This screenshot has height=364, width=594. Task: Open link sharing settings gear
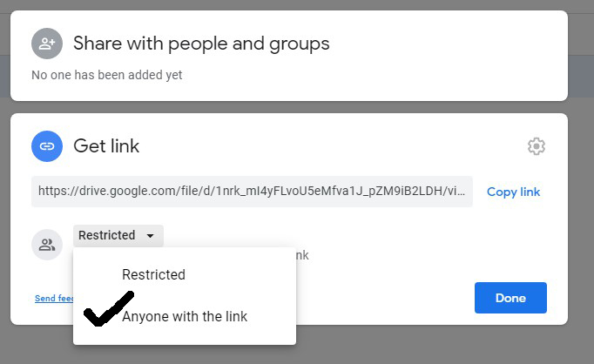[x=537, y=146]
